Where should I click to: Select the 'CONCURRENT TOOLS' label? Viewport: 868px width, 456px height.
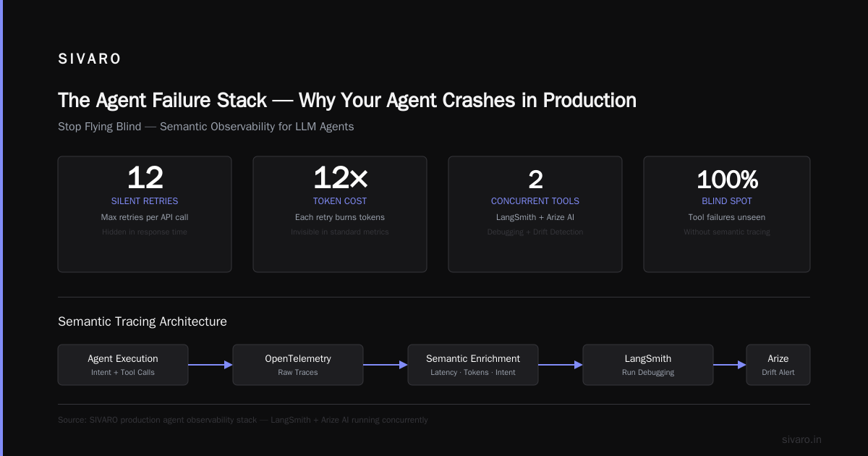click(535, 201)
